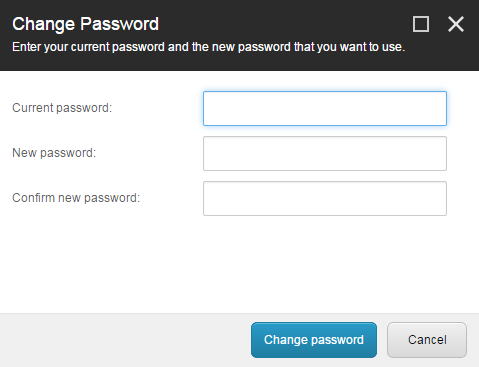Click the New password label
The width and height of the screenshot is (479, 367).
54,153
